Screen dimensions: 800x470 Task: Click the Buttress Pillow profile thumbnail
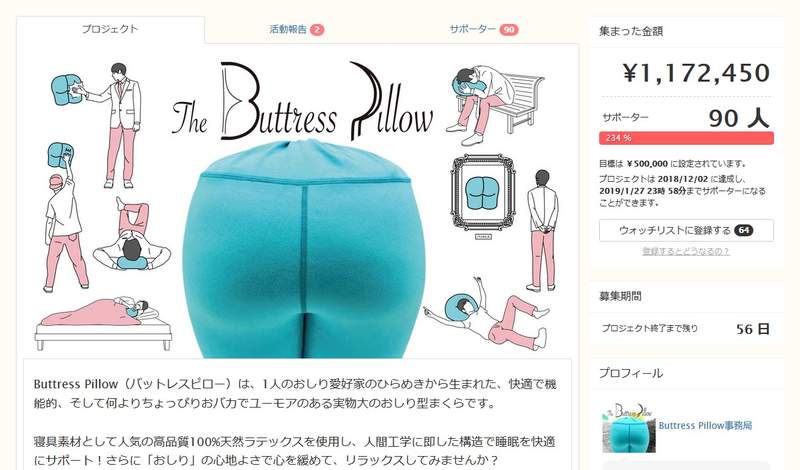(x=629, y=428)
